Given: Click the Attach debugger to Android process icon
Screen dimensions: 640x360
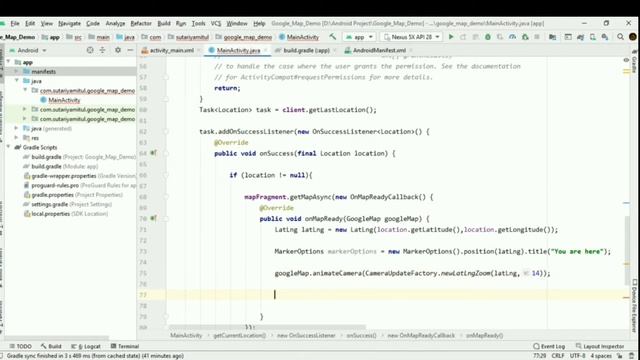Looking at the screenshot, I should coord(525,37).
